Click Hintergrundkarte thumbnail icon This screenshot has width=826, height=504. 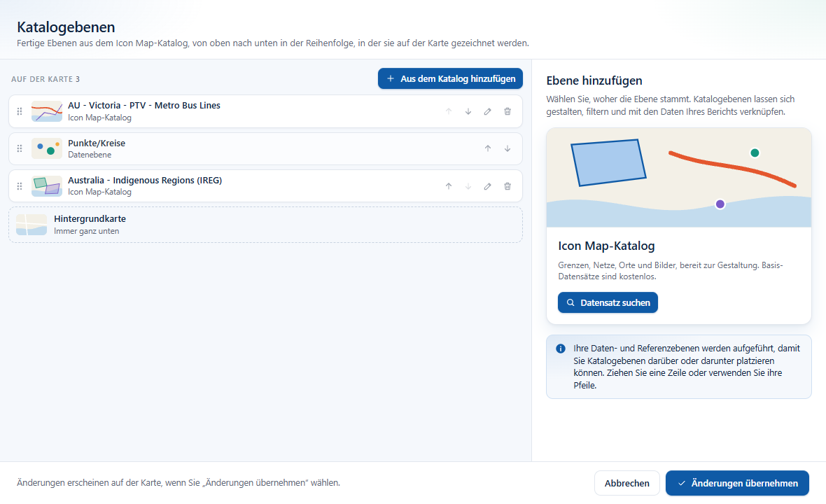(x=31, y=225)
